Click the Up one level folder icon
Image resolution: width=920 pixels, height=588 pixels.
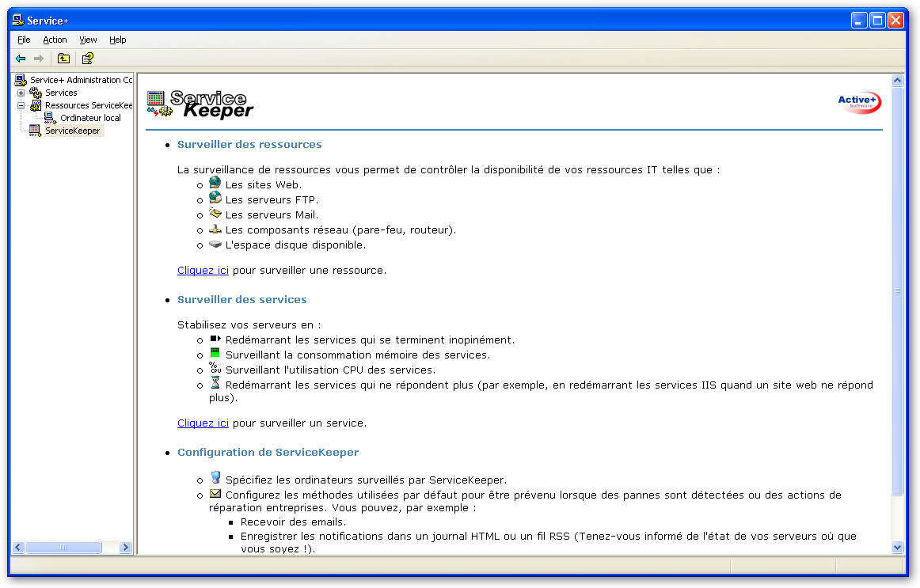63,59
